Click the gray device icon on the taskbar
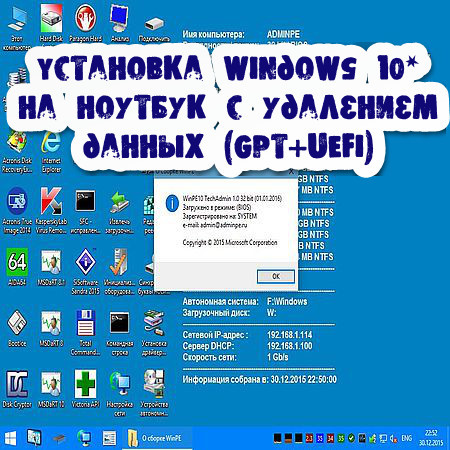The height and width of the screenshot is (450, 450). tap(59, 438)
